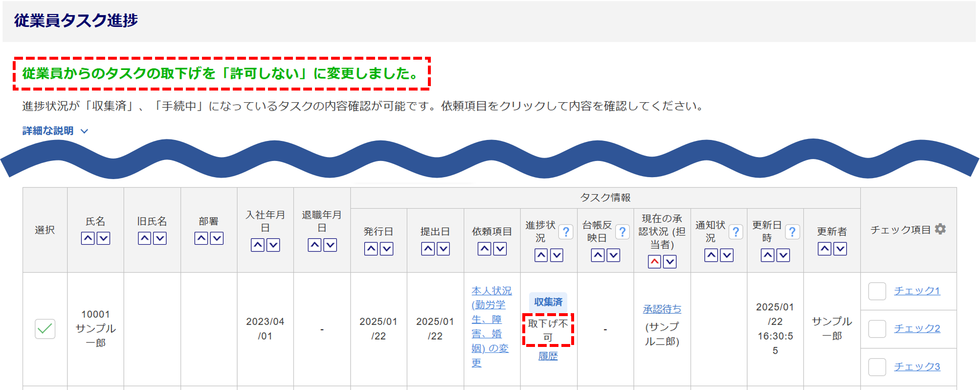Viewport: 980px width, 390px height.
Task: Sort 進捗状況 column descending
Action: coord(557,255)
